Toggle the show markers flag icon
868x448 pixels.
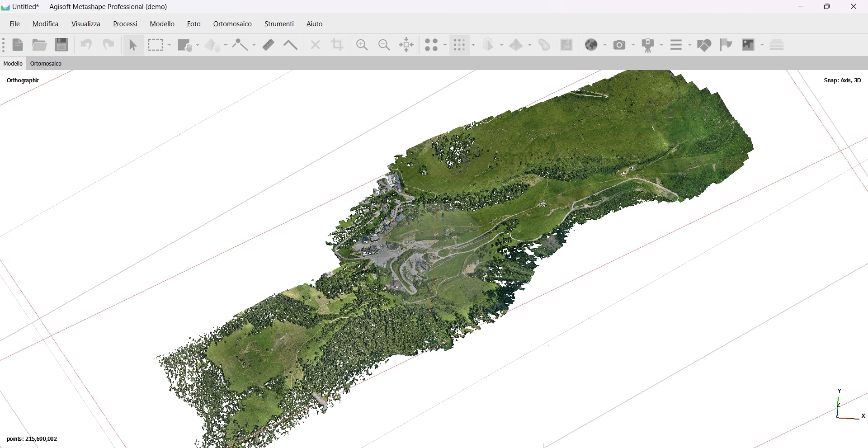pyautogui.click(x=726, y=45)
